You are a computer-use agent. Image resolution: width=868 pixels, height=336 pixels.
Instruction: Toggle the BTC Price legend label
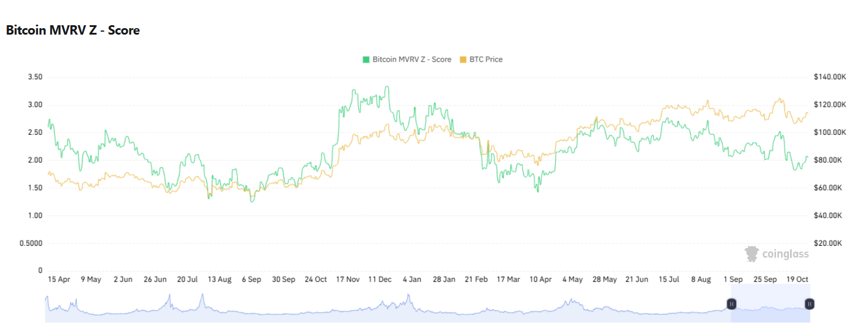[486, 59]
